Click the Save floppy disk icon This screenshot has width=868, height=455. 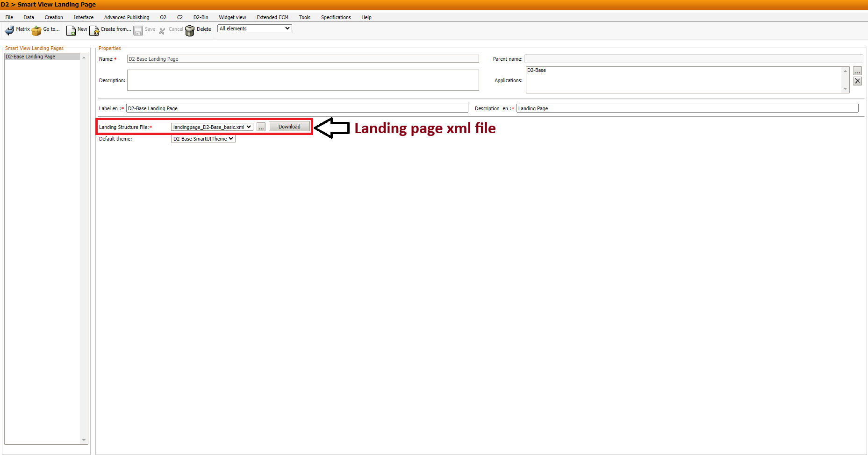tap(138, 31)
